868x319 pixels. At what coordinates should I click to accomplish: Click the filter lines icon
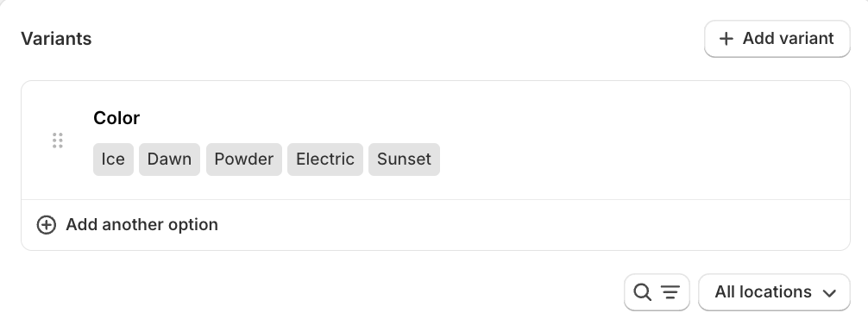pos(670,292)
